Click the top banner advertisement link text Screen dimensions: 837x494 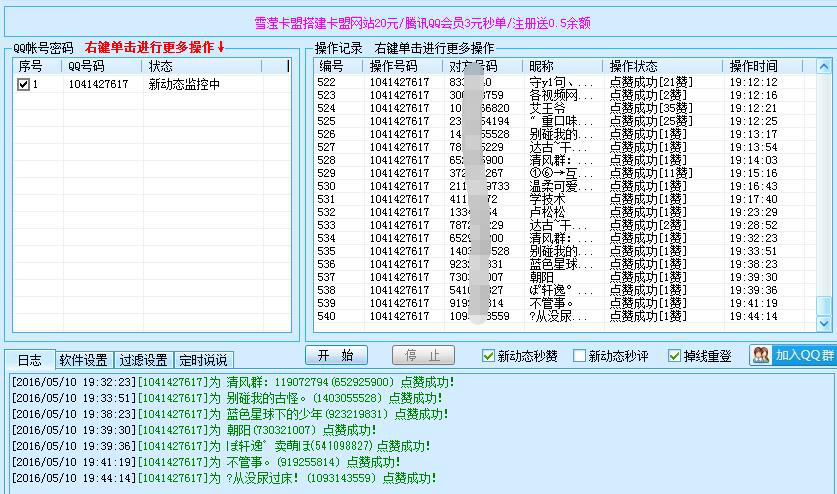422,23
